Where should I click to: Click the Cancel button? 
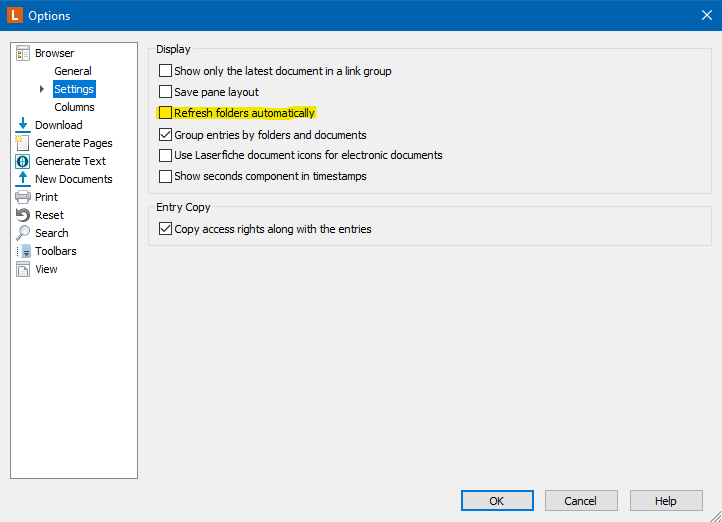tap(581, 500)
